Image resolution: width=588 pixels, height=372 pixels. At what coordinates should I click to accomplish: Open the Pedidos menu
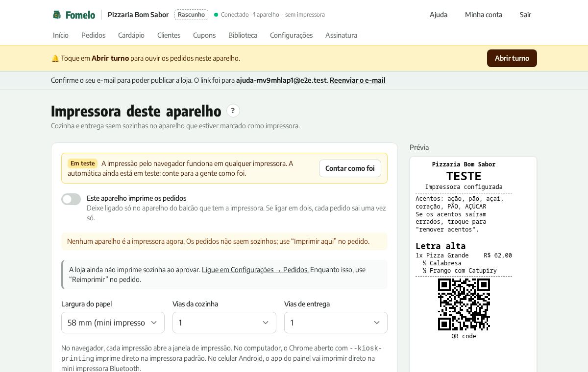click(93, 35)
